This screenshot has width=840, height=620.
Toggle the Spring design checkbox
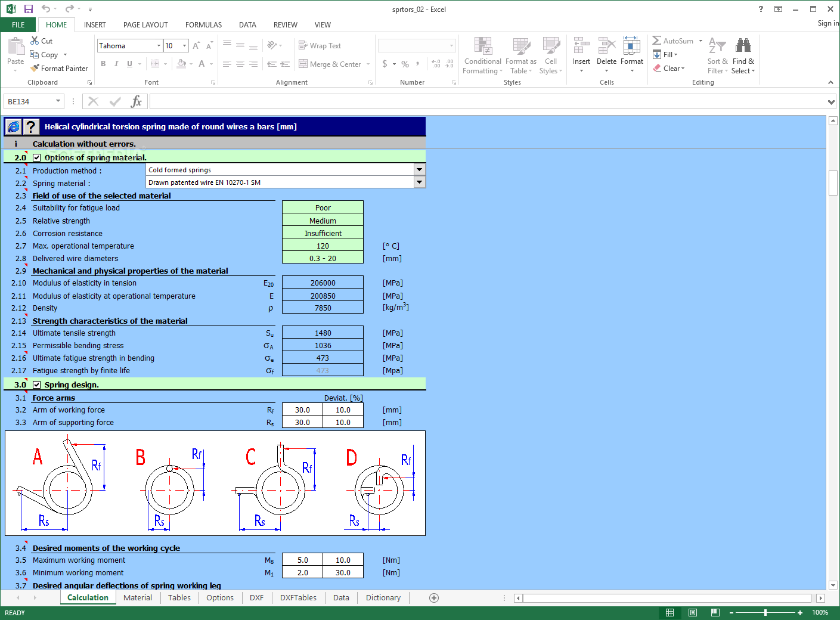37,385
